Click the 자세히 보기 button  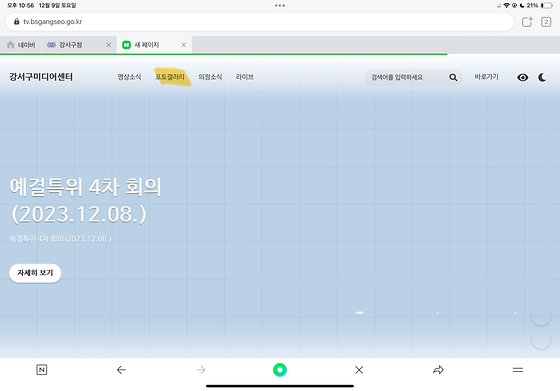click(35, 273)
